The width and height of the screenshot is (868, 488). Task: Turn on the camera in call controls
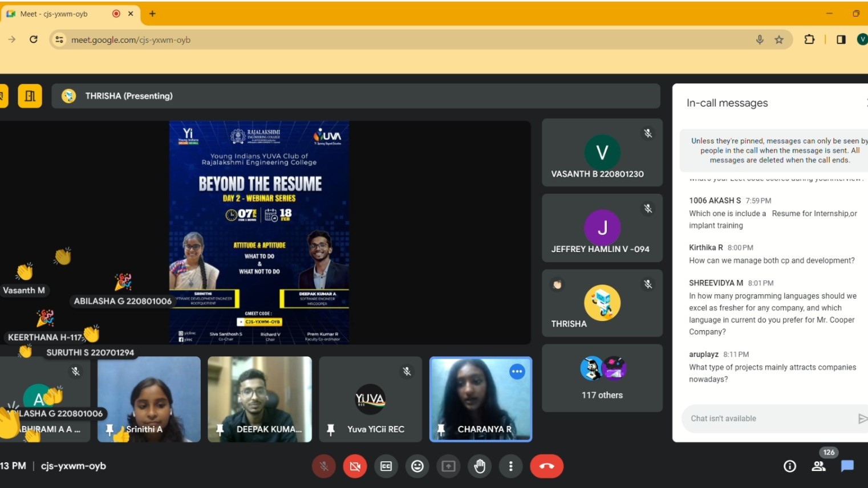click(355, 466)
